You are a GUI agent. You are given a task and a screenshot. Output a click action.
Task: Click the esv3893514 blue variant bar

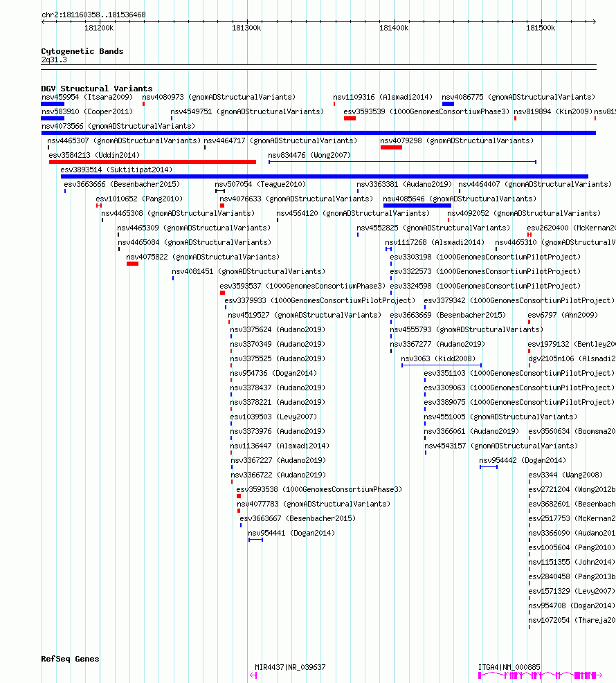pos(325,176)
